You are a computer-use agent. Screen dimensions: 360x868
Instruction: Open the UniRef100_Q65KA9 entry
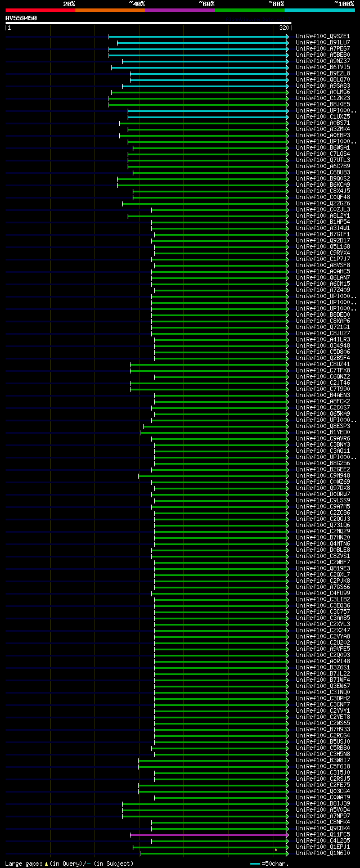(323, 414)
